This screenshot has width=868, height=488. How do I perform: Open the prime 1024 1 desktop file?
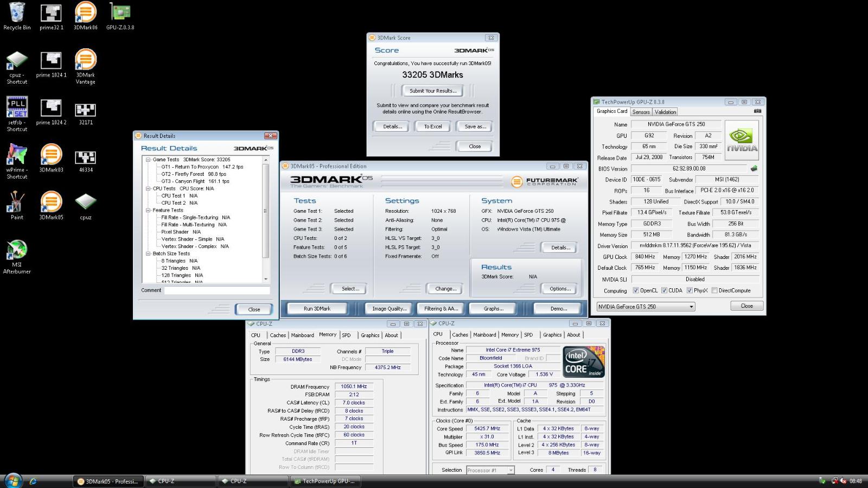click(51, 64)
